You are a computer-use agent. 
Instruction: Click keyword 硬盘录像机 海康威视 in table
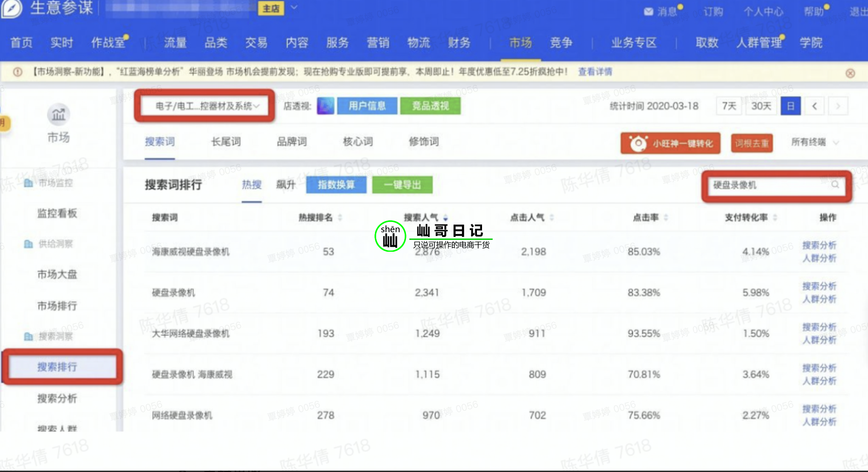192,375
